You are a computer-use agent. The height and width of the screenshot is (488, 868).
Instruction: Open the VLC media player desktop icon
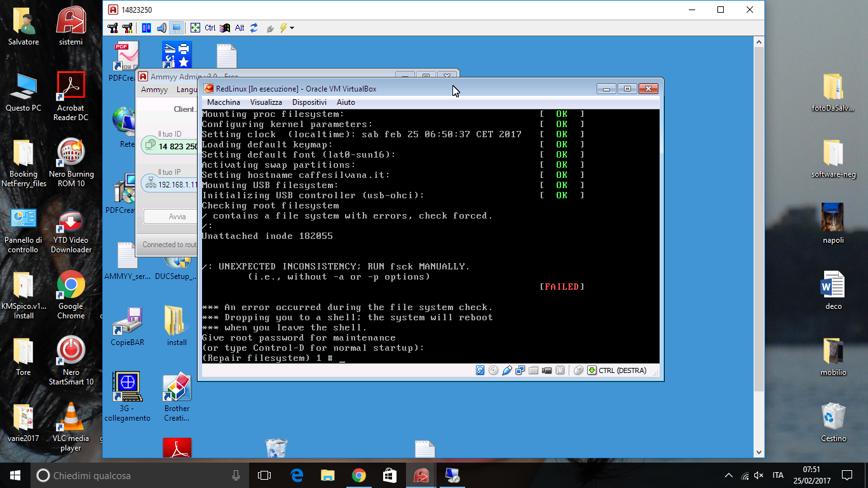[x=71, y=427]
